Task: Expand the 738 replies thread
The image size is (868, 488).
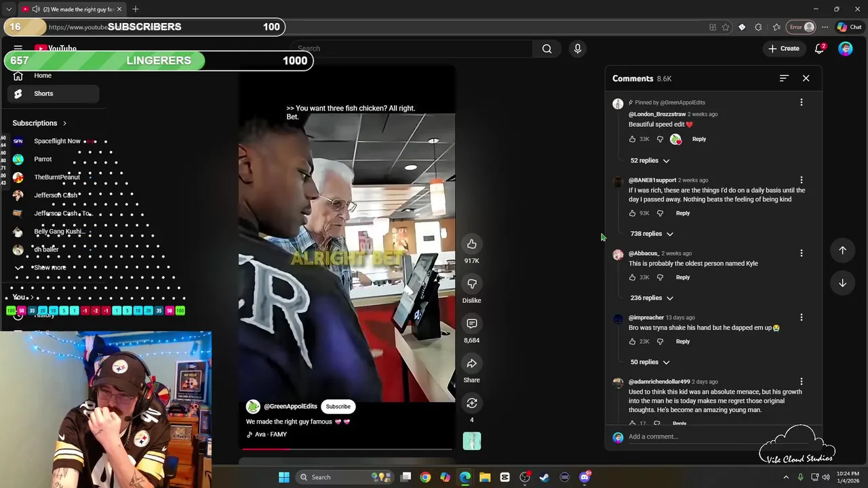Action: point(651,234)
